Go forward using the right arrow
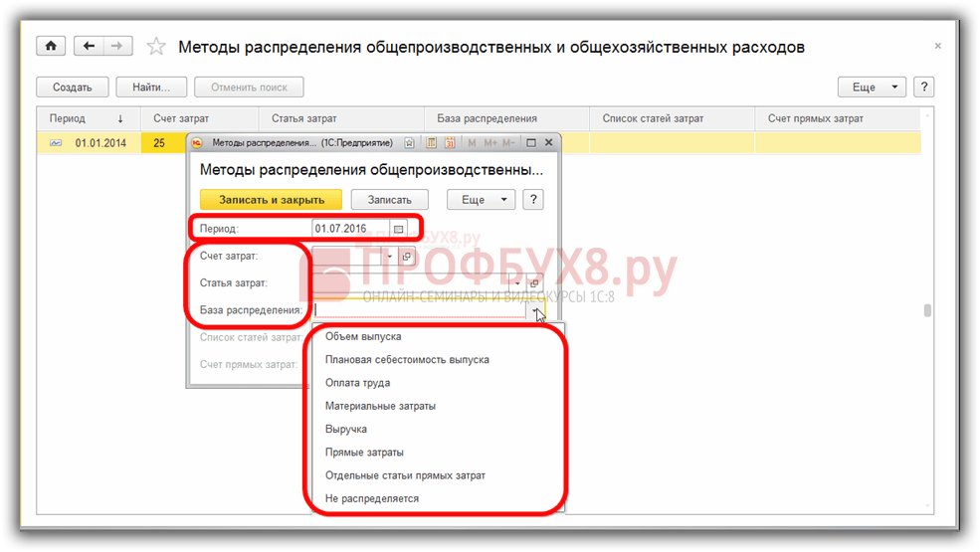Screen dimensions: 980x552 pos(117,47)
